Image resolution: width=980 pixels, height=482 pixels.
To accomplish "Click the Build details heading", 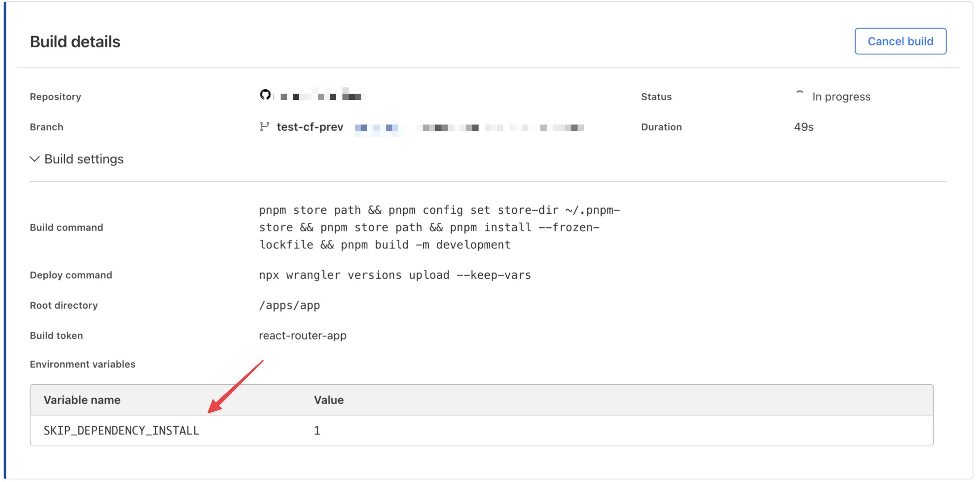I will (x=75, y=42).
